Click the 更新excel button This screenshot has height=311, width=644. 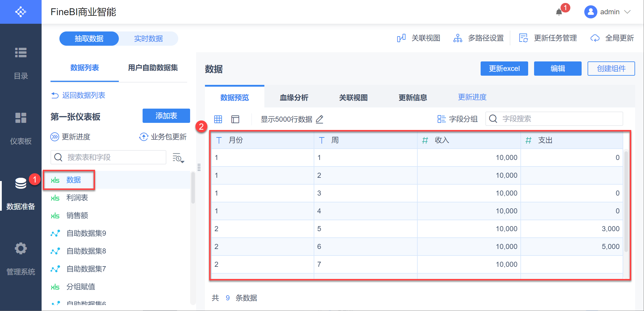[x=504, y=69]
